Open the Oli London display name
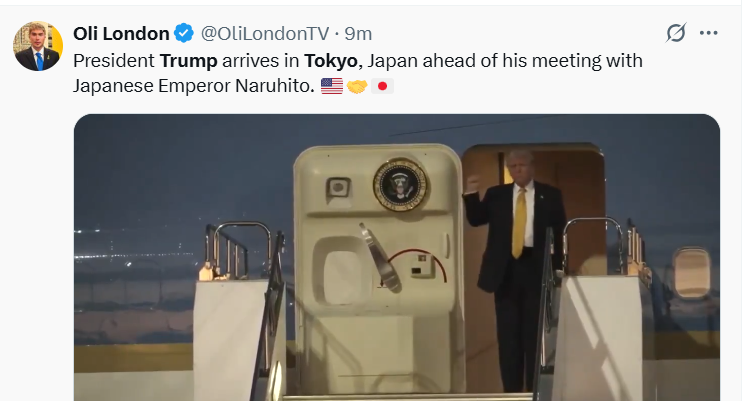The image size is (745, 401). [x=121, y=34]
